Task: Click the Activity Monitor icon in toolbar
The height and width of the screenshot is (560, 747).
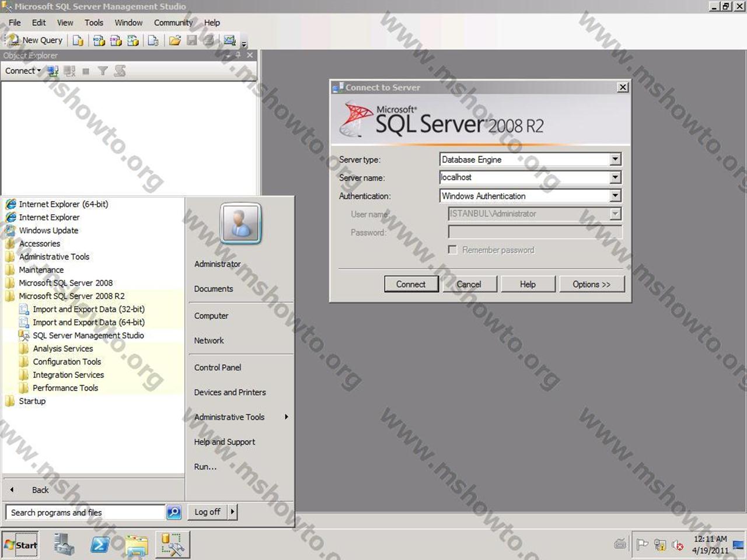Action: [x=229, y=40]
